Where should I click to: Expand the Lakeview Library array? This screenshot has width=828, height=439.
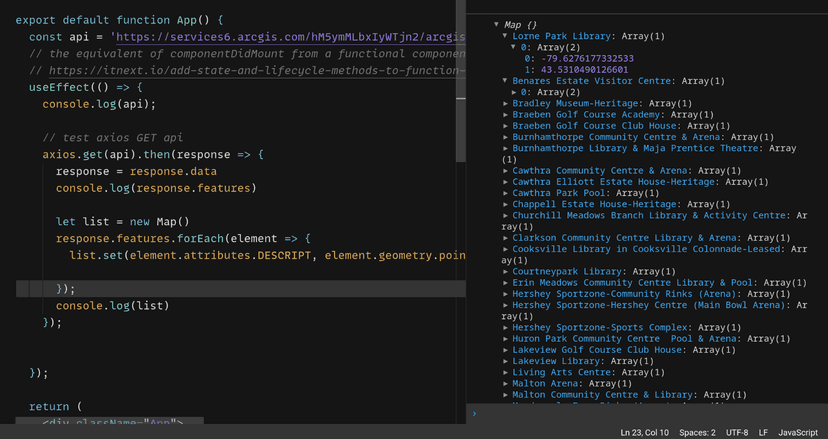click(505, 361)
